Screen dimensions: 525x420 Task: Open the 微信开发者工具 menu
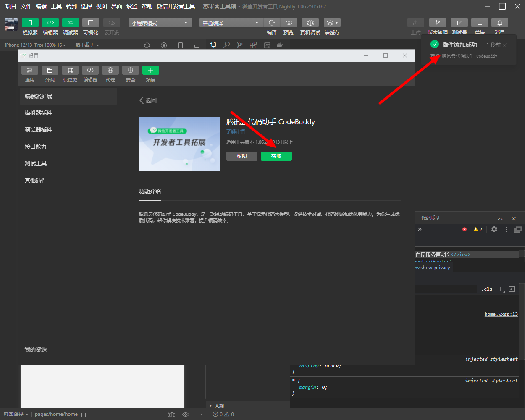pyautogui.click(x=176, y=6)
